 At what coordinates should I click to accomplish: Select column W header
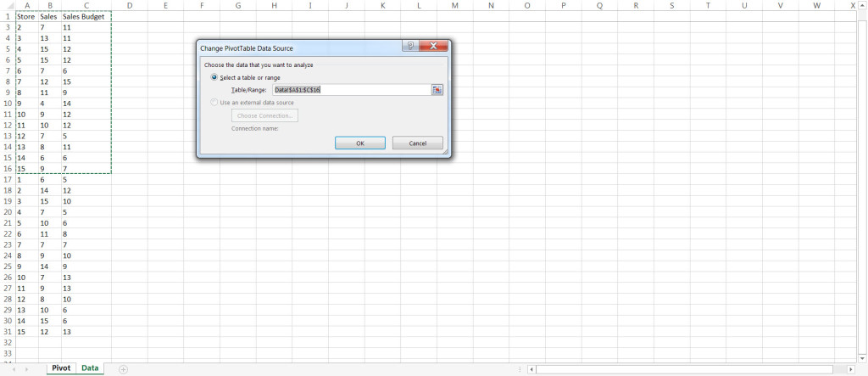816,6
